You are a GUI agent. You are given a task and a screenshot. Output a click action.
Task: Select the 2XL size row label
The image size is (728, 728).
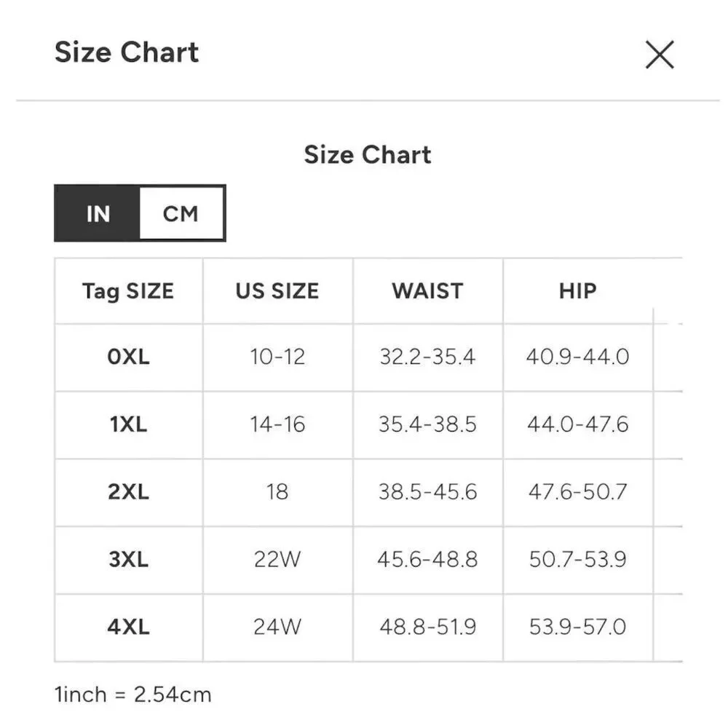click(129, 491)
